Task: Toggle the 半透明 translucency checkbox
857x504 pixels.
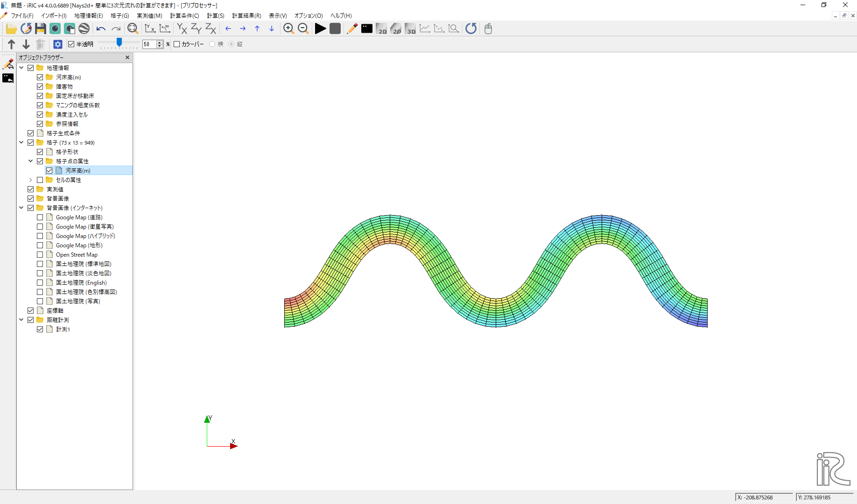Action: pos(71,44)
